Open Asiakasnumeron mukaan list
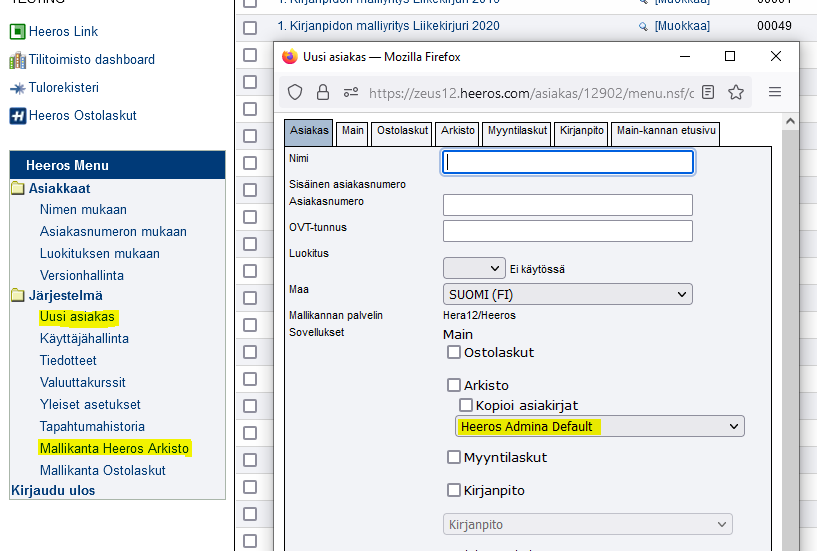The height and width of the screenshot is (551, 817). click(x=113, y=231)
